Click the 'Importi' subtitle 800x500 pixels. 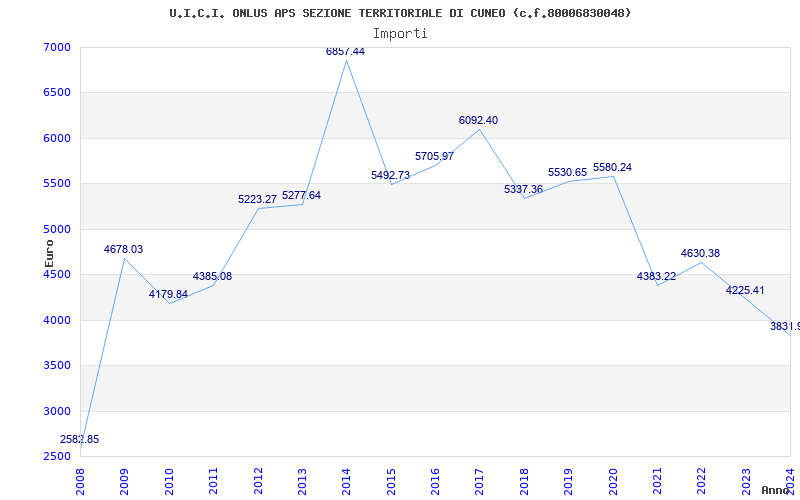[x=400, y=34]
